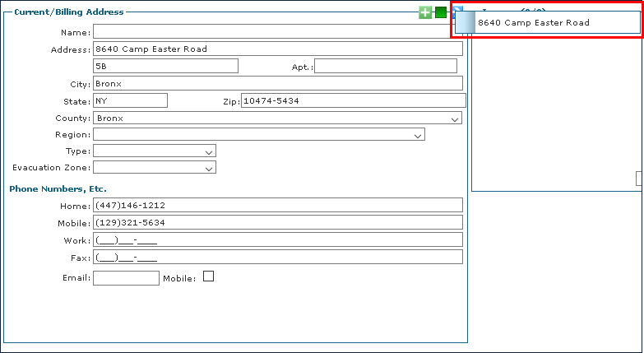Click the solid green square icon
Viewport: 644px width, 353px height.
441,12
